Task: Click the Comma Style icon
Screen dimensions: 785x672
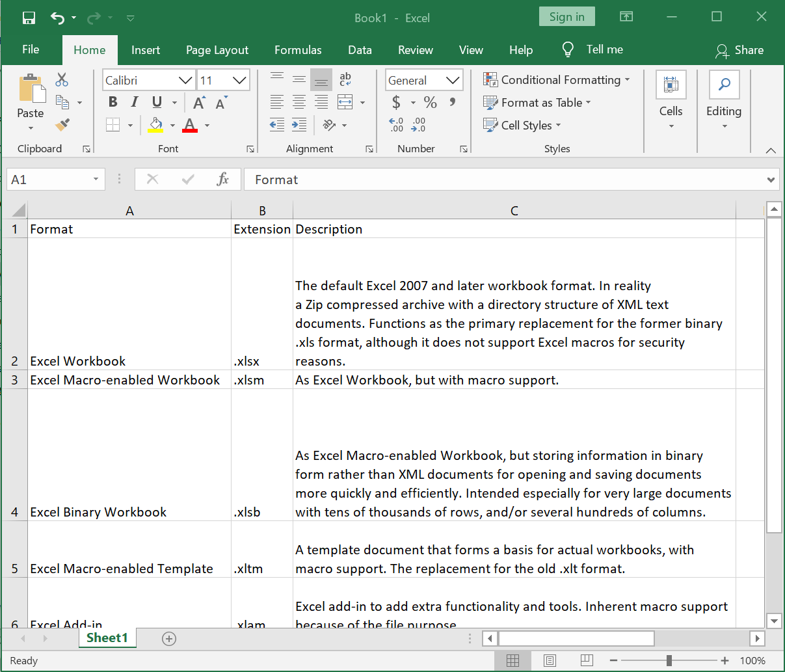Action: point(453,102)
